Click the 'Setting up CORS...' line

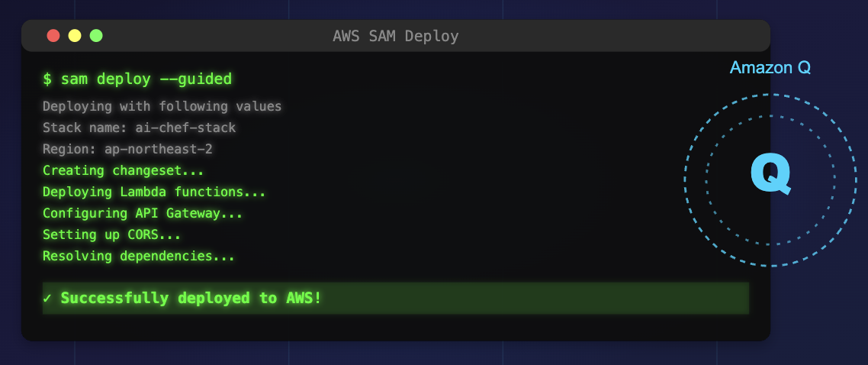pyautogui.click(x=112, y=235)
